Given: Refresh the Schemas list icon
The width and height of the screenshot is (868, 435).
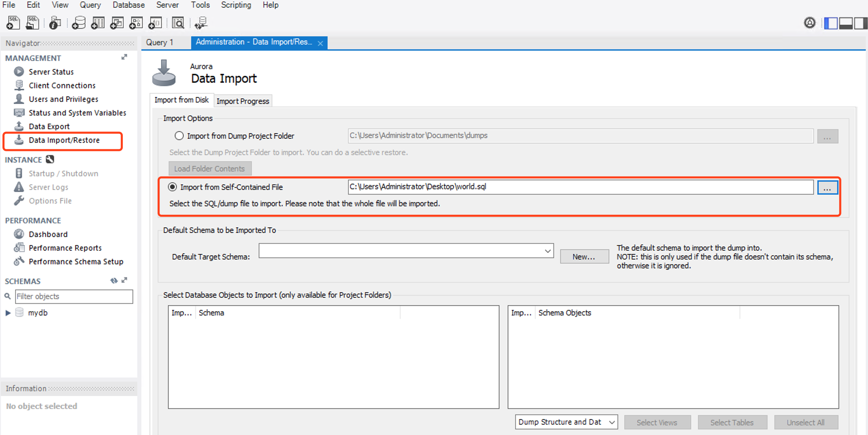Looking at the screenshot, I should click(114, 281).
